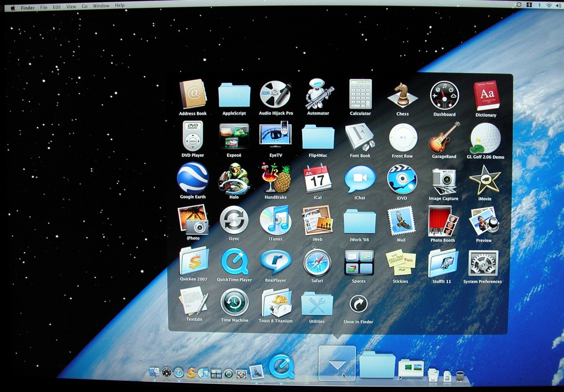Screen dimensions: 564x392
Task: Open iChat
Action: pos(360,179)
